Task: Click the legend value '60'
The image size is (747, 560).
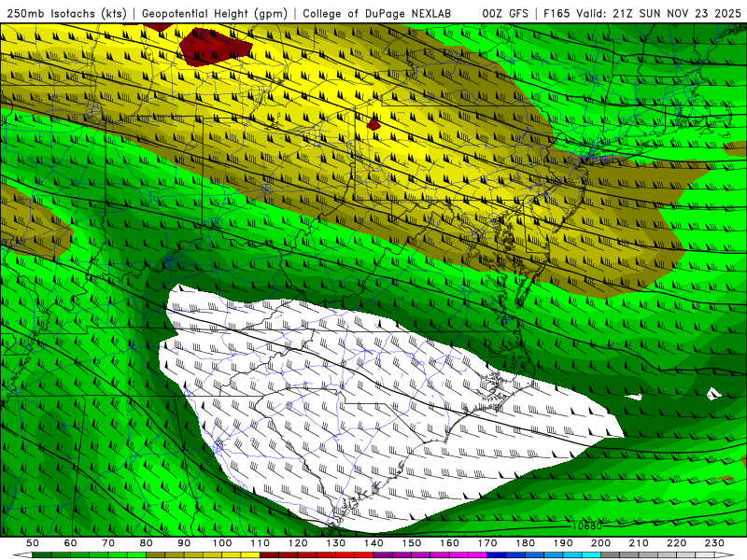Action: point(71,543)
